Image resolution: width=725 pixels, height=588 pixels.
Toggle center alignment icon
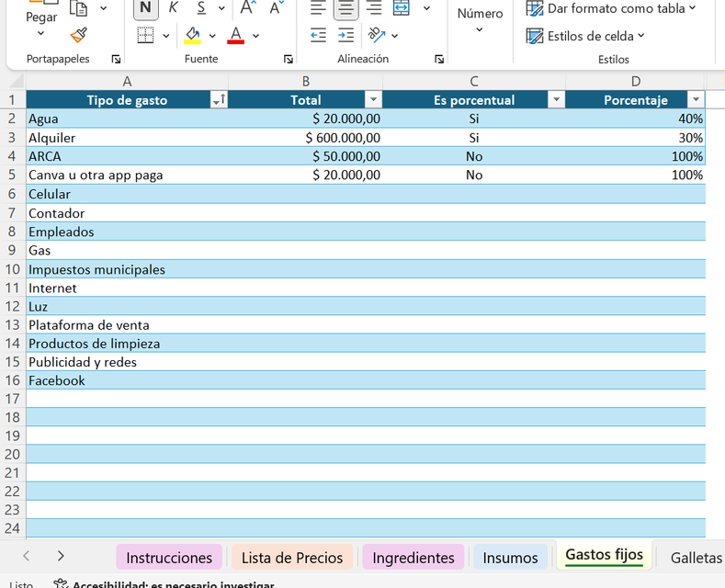[346, 8]
